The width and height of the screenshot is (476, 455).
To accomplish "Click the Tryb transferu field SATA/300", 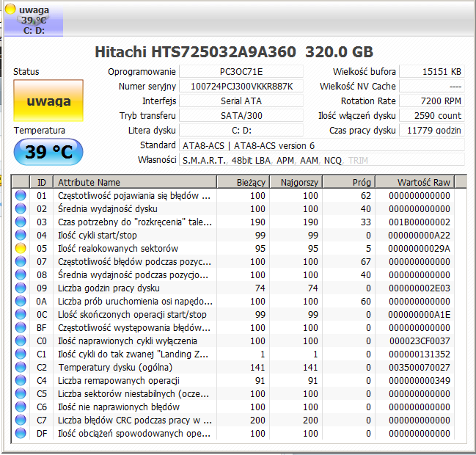I will 241,116.
